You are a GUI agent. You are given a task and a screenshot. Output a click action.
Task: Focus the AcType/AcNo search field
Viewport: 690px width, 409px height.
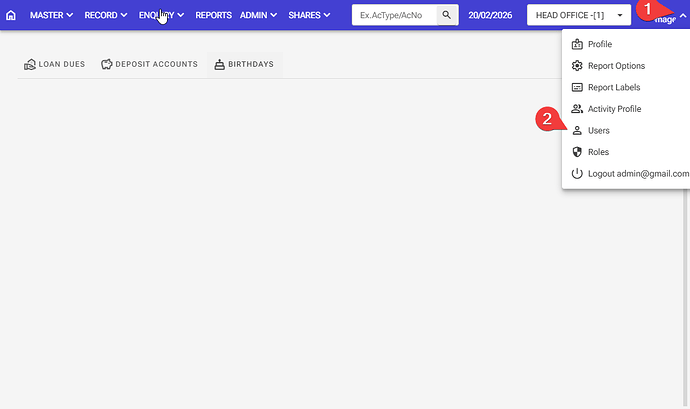395,15
